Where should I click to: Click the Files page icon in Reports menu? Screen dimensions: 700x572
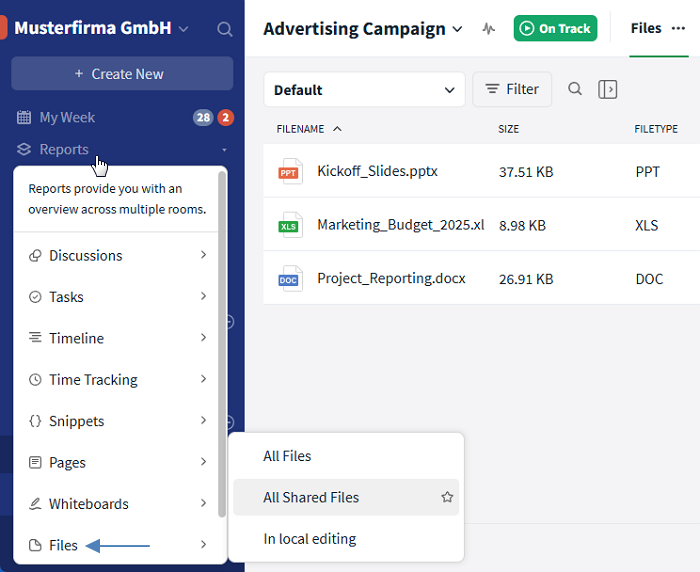[35, 545]
